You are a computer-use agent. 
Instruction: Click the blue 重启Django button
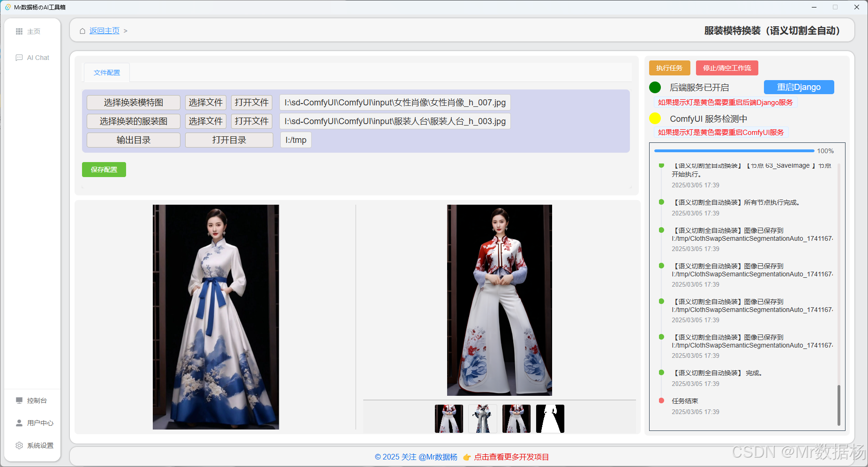799,87
